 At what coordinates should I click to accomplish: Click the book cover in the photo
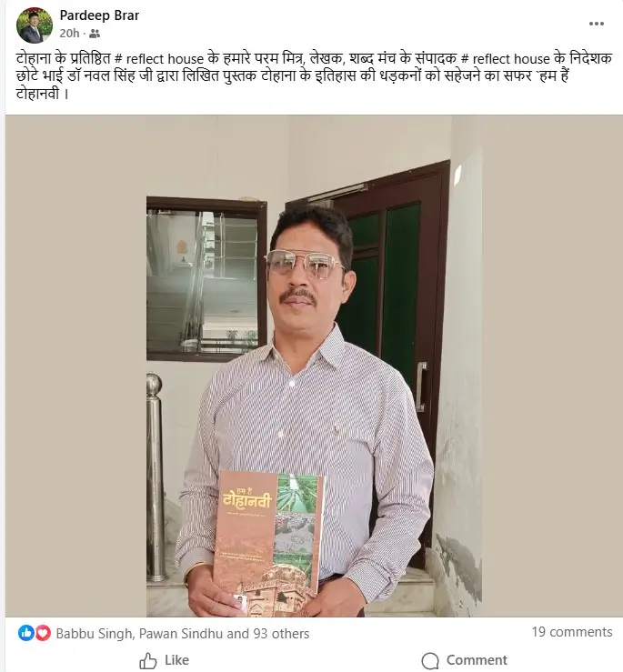point(270,541)
